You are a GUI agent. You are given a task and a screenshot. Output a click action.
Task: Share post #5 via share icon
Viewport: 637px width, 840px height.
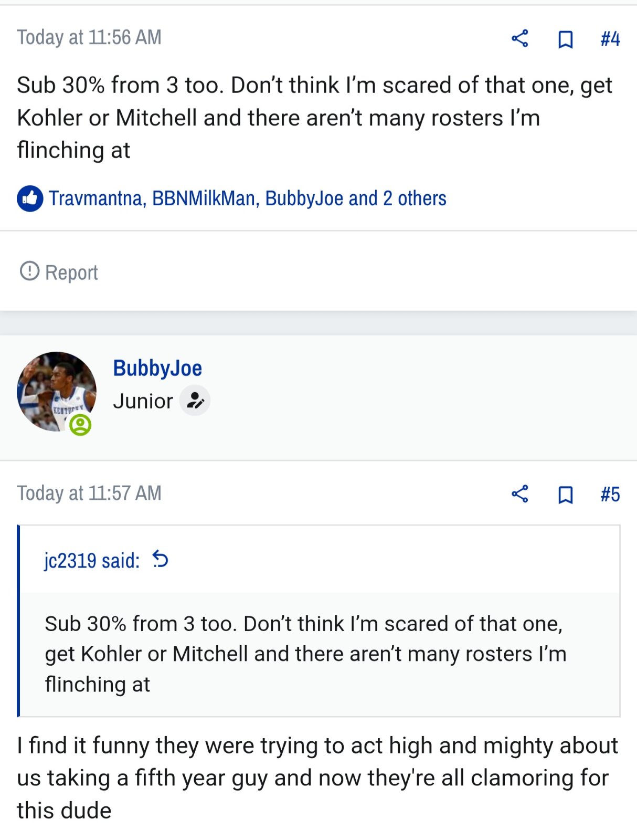click(x=519, y=494)
